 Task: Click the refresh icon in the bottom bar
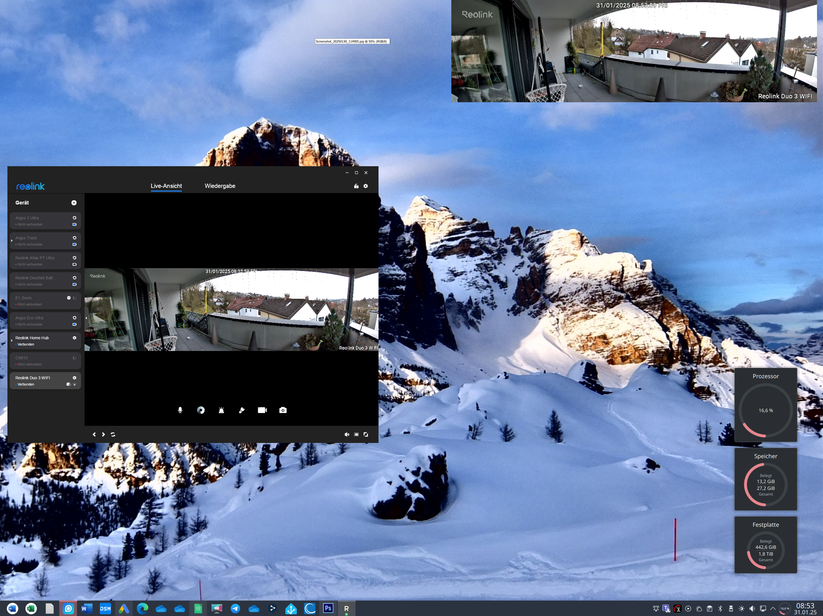[x=112, y=434]
